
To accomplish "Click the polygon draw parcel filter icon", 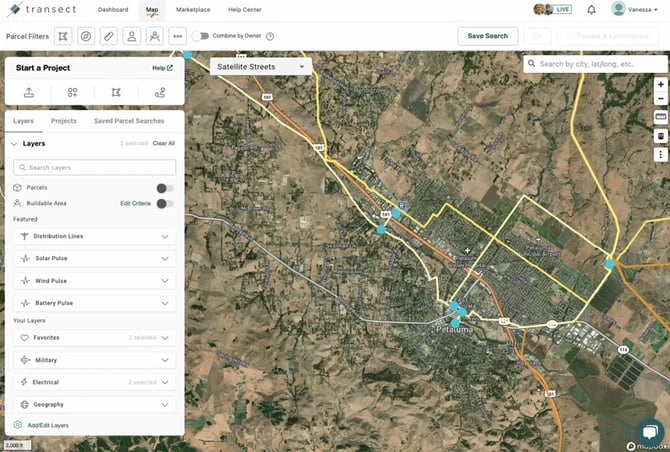I will coord(64,36).
